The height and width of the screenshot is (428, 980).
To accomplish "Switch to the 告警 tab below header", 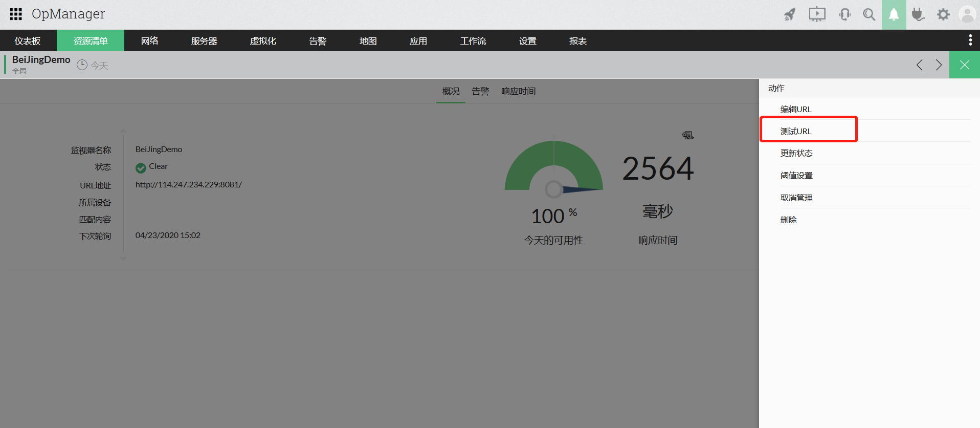I will 480,91.
